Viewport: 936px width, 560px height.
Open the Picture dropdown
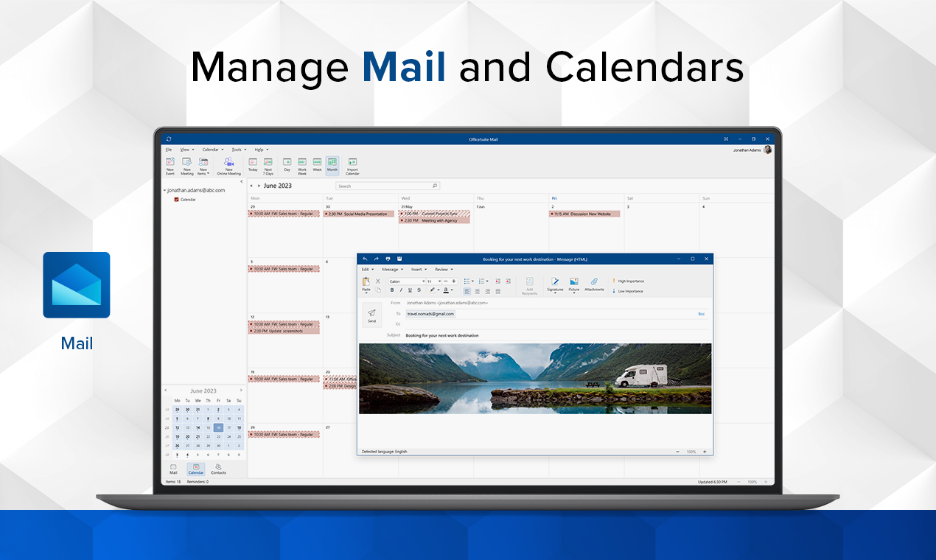point(574,294)
